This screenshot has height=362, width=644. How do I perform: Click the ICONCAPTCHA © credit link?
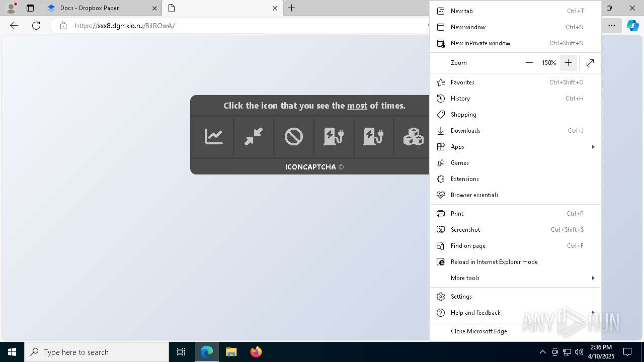click(314, 167)
